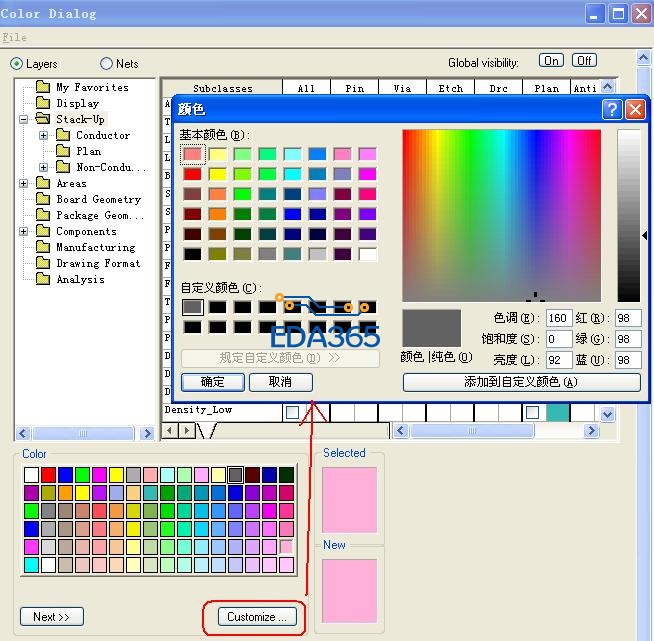The width and height of the screenshot is (654, 641).
Task: Pick the red basic color swatch
Action: click(193, 174)
